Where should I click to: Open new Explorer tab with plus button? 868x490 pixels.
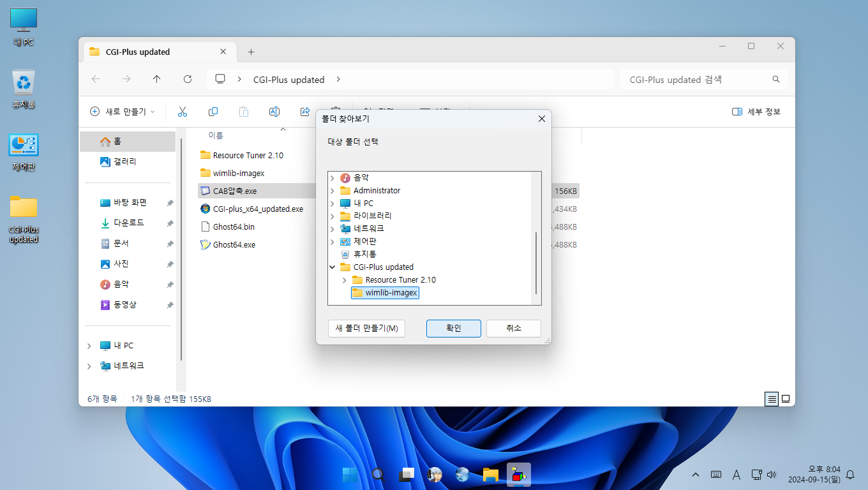point(251,52)
